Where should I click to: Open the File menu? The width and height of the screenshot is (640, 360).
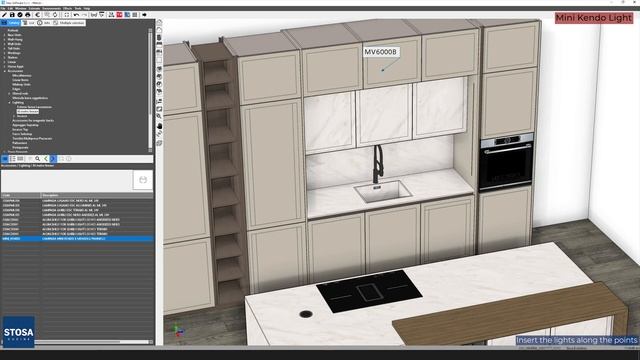coord(3,8)
